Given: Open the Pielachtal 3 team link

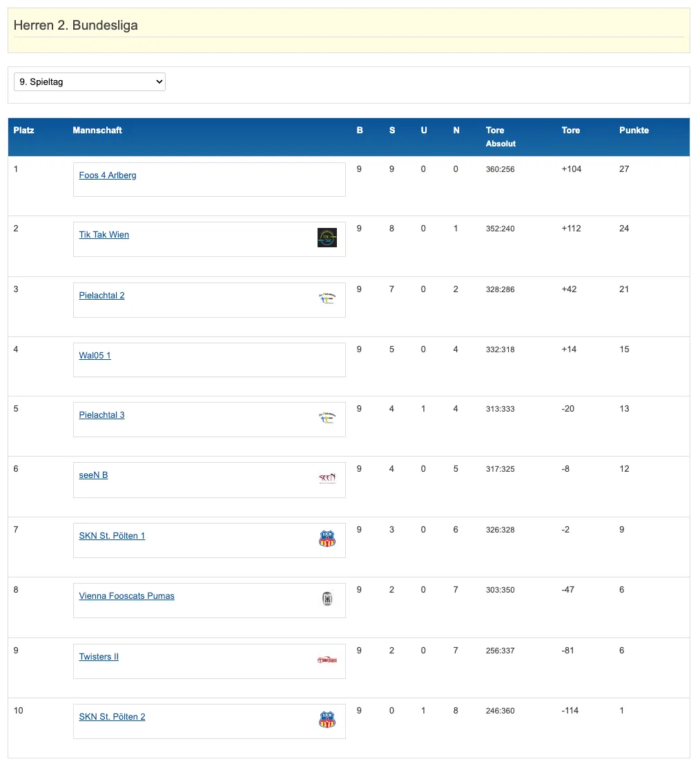Looking at the screenshot, I should (x=102, y=415).
